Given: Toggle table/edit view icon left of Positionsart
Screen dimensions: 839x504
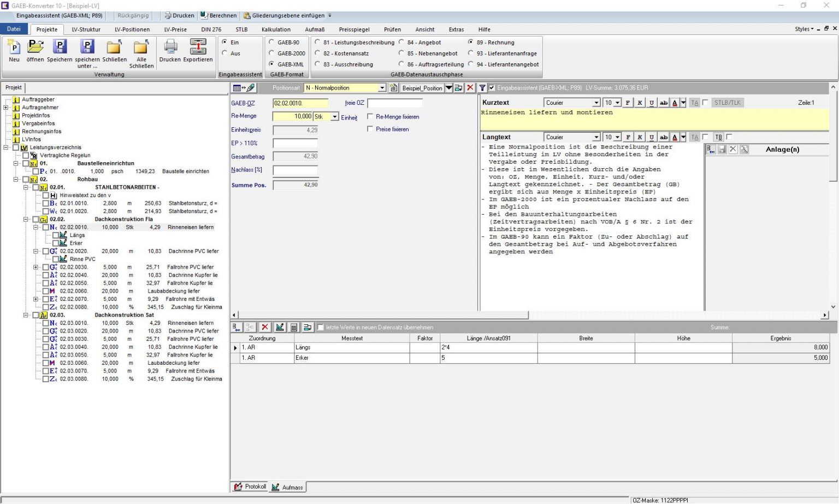Looking at the screenshot, I should click(x=244, y=88).
